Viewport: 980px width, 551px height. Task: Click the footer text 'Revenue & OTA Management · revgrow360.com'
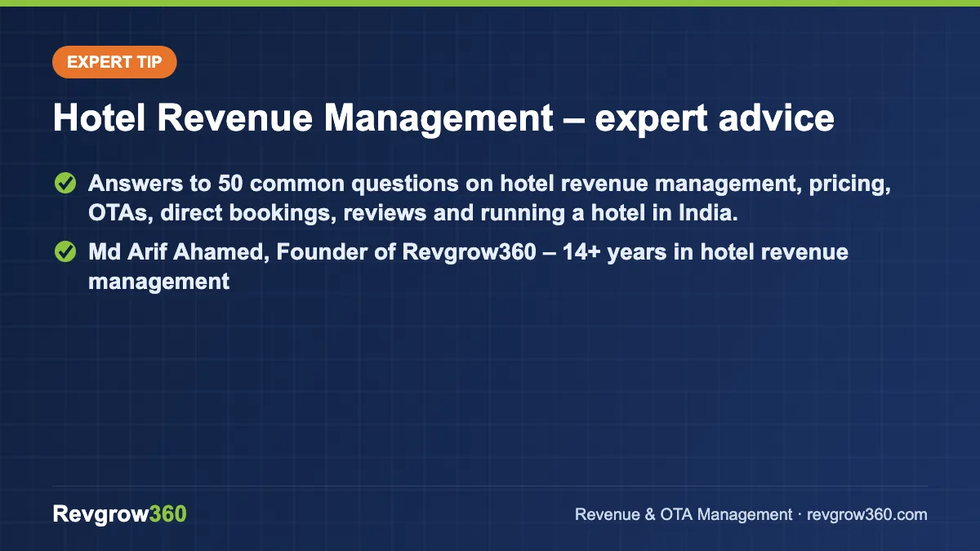[751, 514]
